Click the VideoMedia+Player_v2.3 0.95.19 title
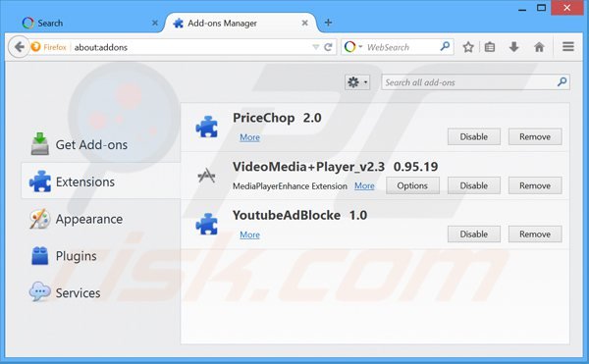This screenshot has height=364, width=589. coord(335,167)
